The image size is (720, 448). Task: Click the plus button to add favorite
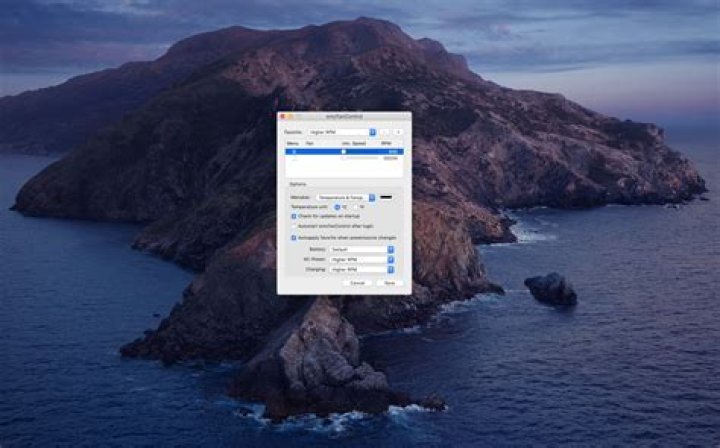pyautogui.click(x=384, y=131)
